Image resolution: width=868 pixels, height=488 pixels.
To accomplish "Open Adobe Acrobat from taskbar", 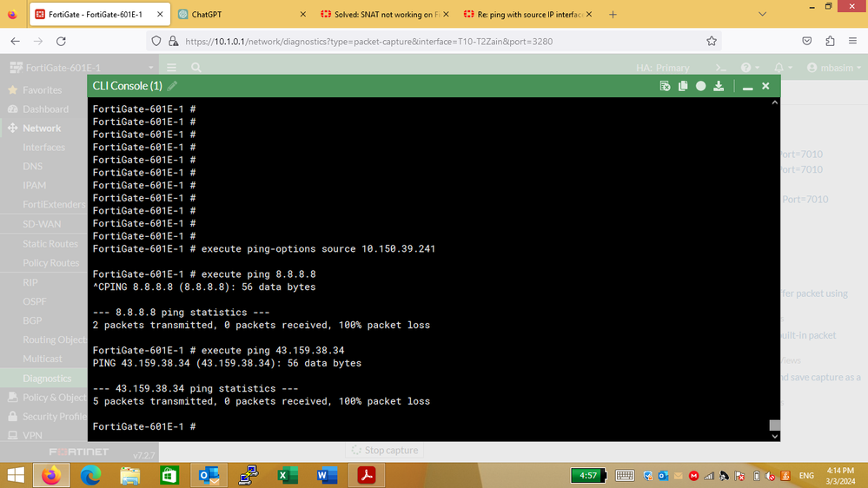I will pos(366,475).
